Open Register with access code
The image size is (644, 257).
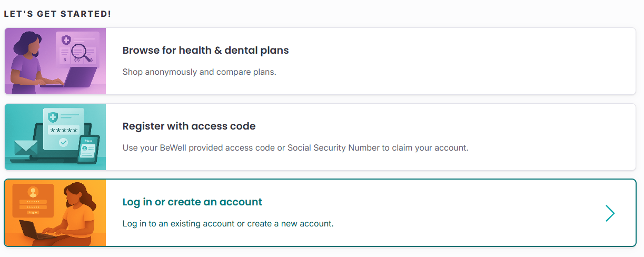coord(189,126)
